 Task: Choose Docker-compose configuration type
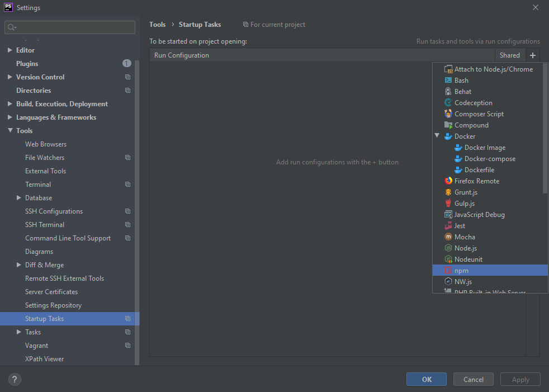[x=490, y=159]
